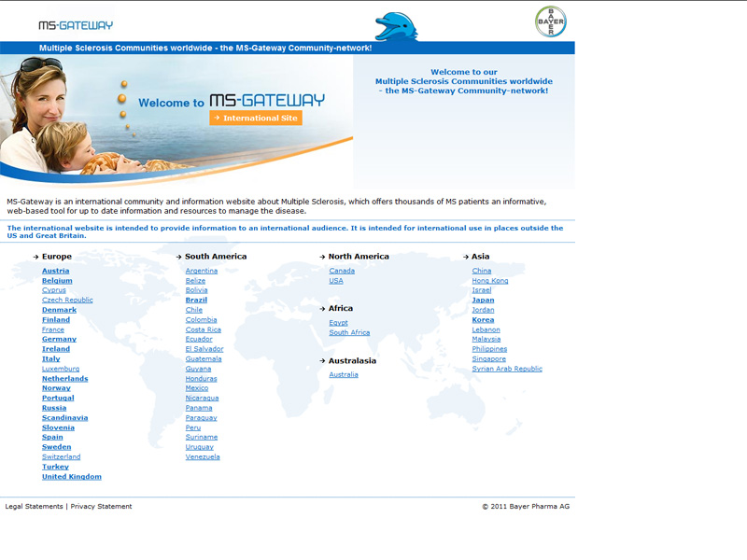Open the Guyana link
The image size is (747, 560).
click(x=198, y=369)
